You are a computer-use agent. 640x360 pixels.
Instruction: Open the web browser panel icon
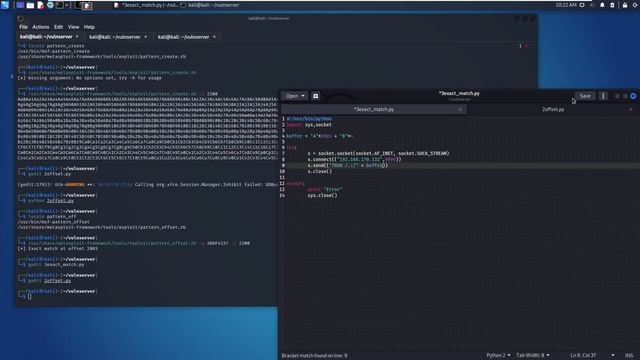[x=50, y=5]
